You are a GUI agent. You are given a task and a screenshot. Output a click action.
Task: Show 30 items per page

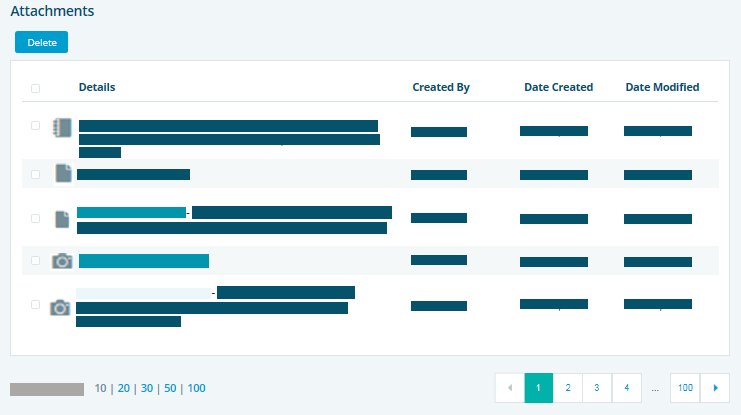147,388
